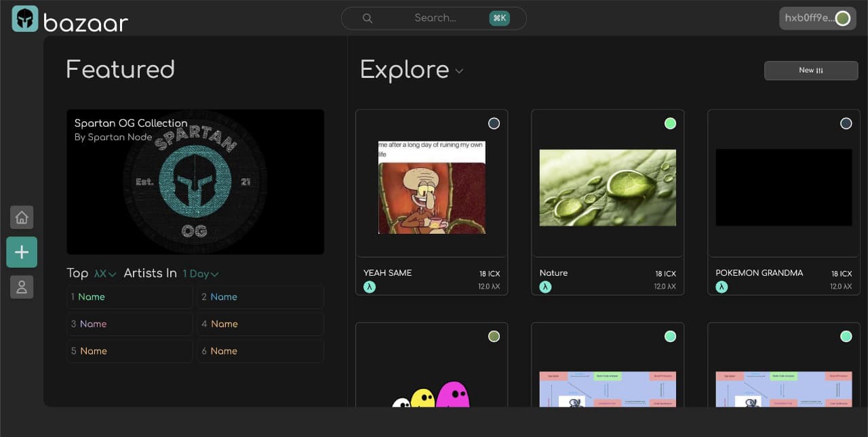The height and width of the screenshot is (437, 868).
Task: Click "12.0 λX" value on YEAH SAME card
Action: tap(489, 287)
